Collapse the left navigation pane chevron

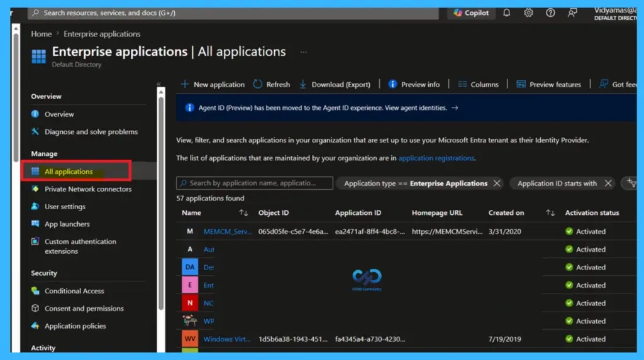click(159, 84)
